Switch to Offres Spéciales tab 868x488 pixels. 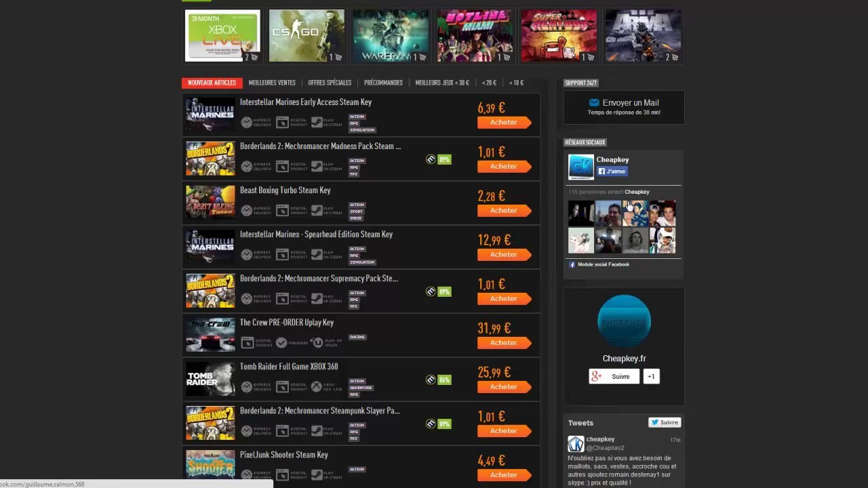330,83
